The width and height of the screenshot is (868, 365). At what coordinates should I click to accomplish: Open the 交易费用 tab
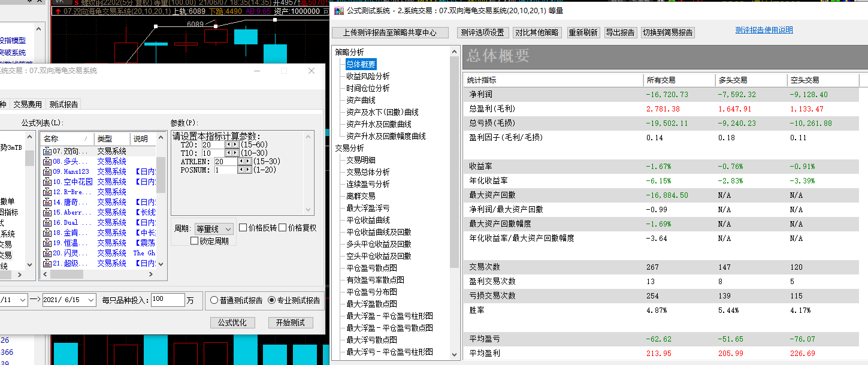pyautogui.click(x=28, y=104)
